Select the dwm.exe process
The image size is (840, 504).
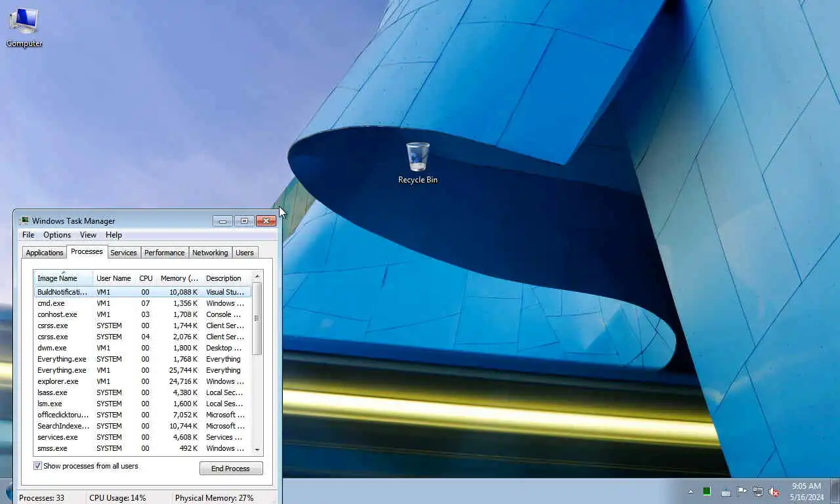(x=142, y=348)
